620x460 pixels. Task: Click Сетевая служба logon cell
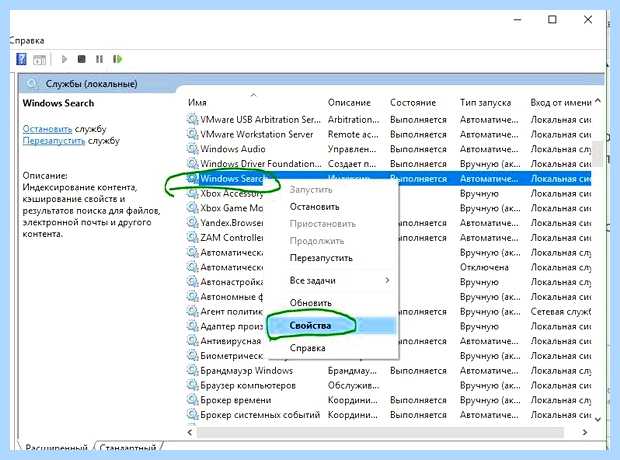coord(561,312)
